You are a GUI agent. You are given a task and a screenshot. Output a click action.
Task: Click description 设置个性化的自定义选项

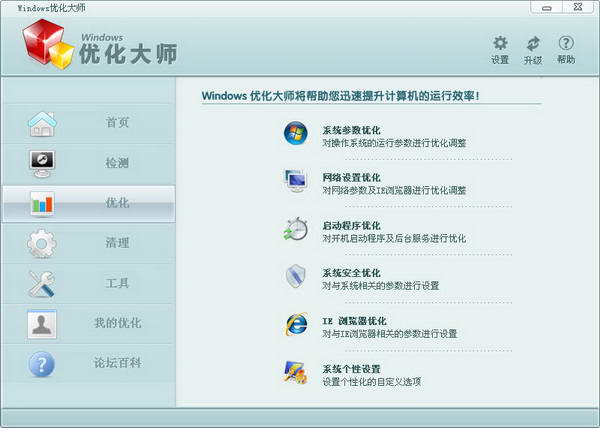(x=372, y=382)
